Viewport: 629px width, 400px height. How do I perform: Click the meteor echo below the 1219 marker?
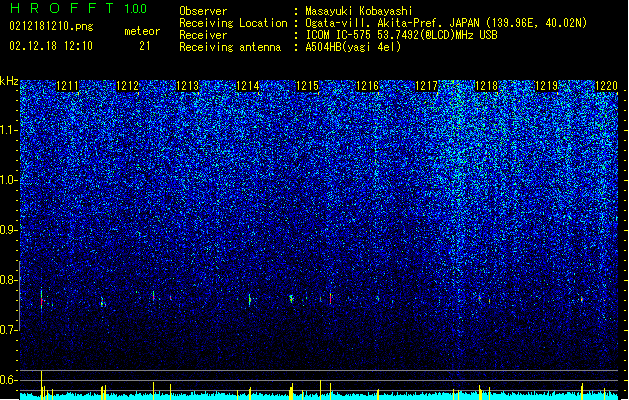(x=581, y=299)
